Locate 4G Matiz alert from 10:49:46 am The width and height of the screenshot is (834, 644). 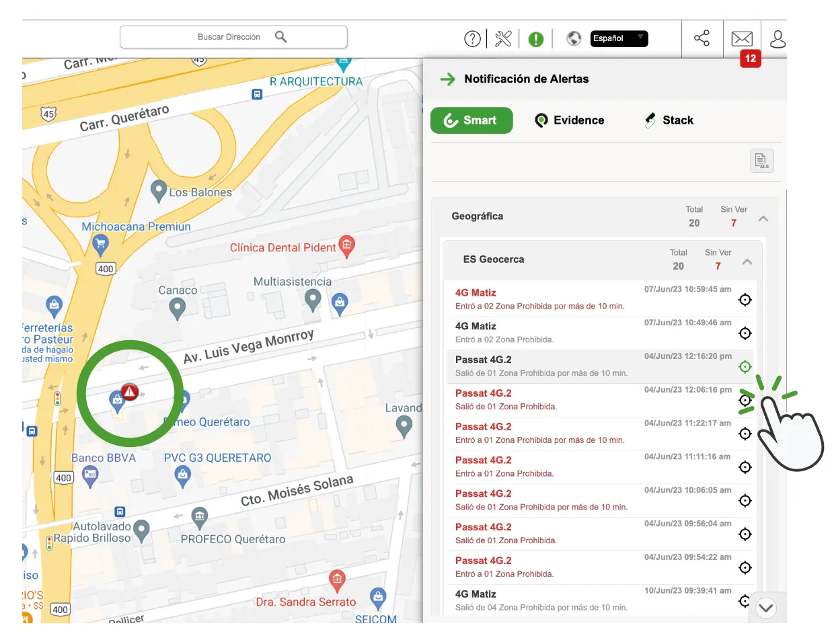click(x=745, y=333)
